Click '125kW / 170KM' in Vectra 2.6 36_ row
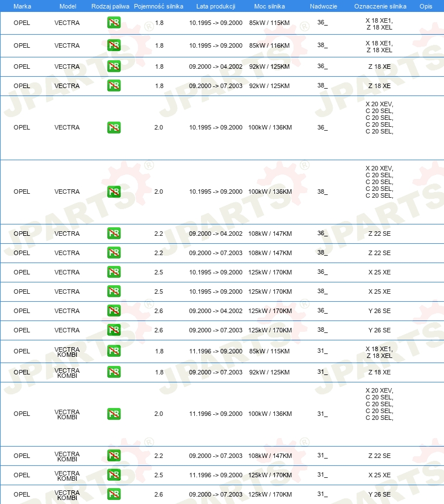 270,310
